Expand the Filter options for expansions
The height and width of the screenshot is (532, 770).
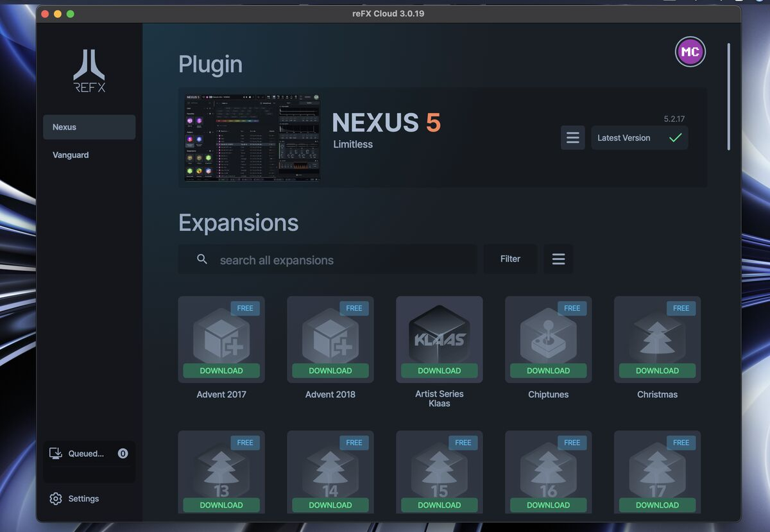[x=510, y=259]
